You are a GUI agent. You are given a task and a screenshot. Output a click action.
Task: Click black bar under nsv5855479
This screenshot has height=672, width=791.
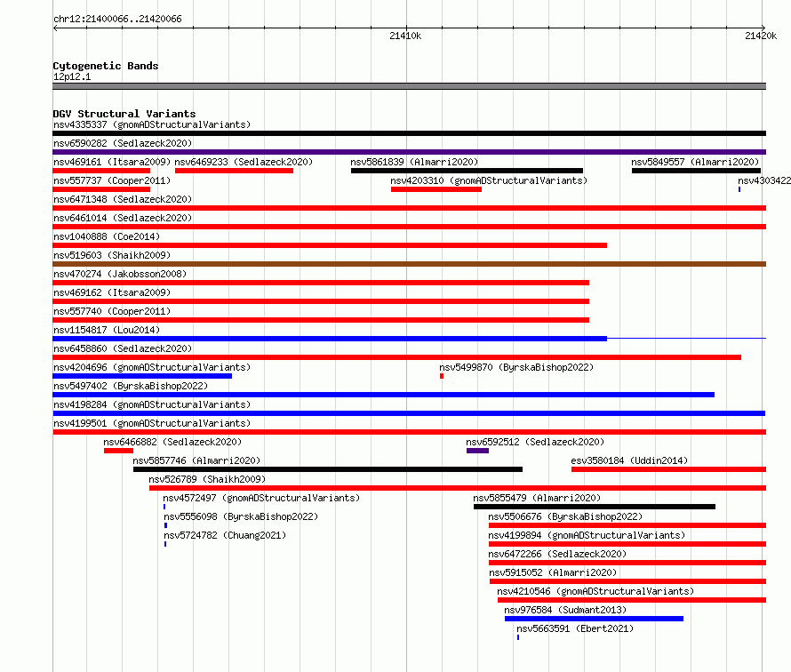click(x=595, y=507)
